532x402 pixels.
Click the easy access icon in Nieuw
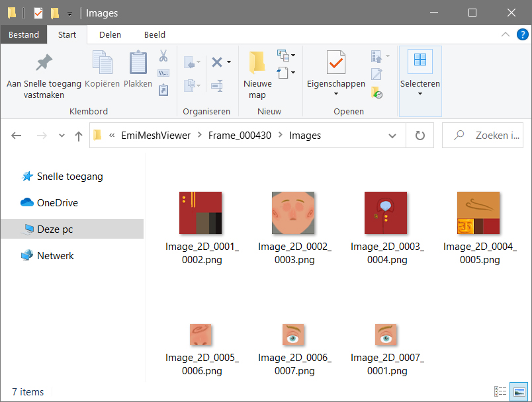(x=283, y=73)
